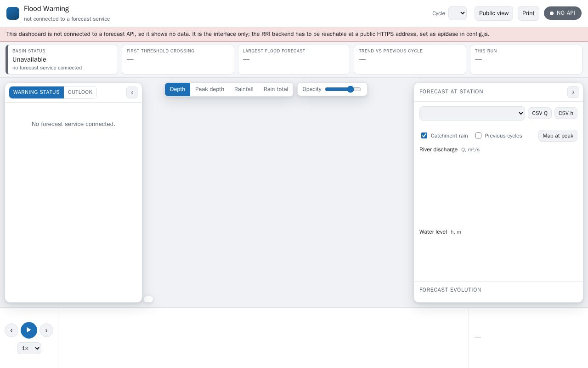Screen dimensions: 588x368
Task: Start timeline playback with the play button
Action: pos(29,330)
